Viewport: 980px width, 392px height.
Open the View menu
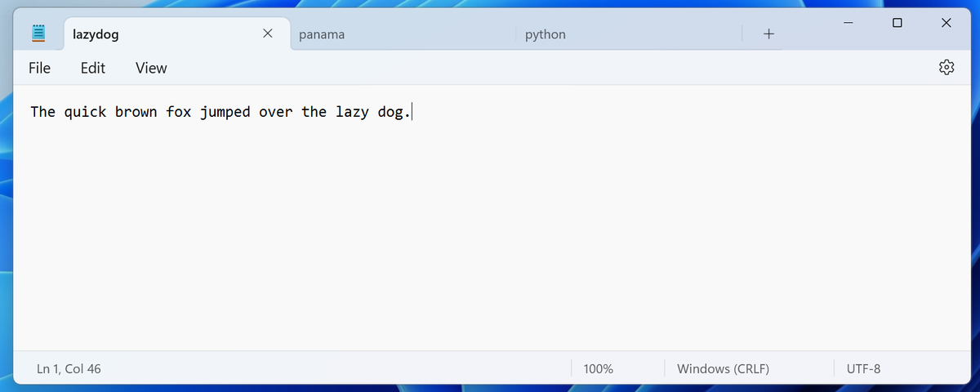point(151,68)
